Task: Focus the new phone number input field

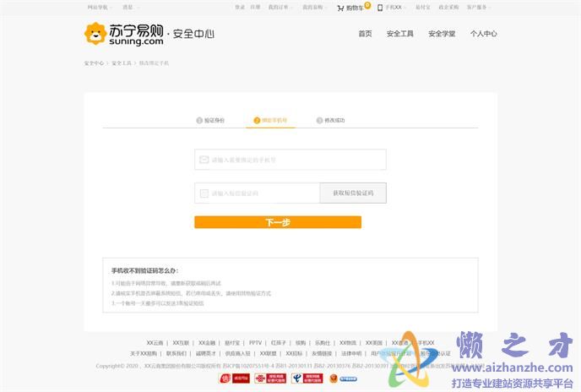Action: click(x=296, y=160)
